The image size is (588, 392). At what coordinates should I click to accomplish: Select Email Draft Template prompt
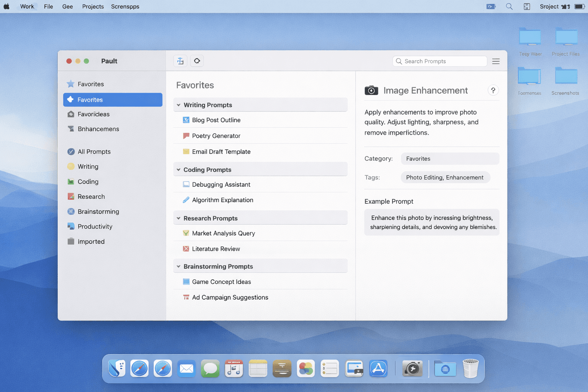pos(260,152)
